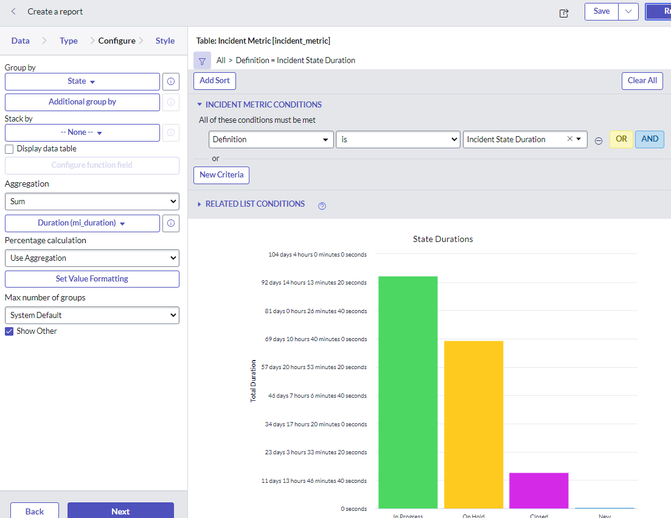
Task: Show info for Additional group by field
Action: (x=171, y=102)
